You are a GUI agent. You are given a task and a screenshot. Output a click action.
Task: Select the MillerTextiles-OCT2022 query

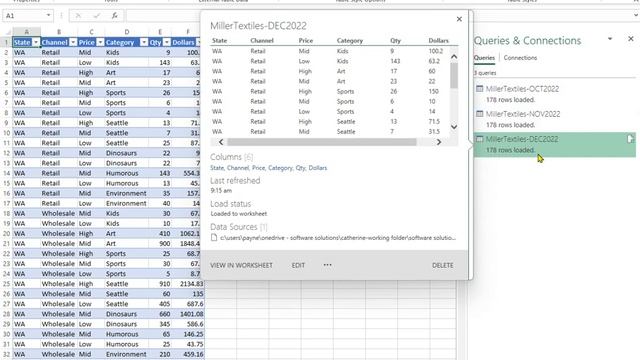tap(555, 94)
